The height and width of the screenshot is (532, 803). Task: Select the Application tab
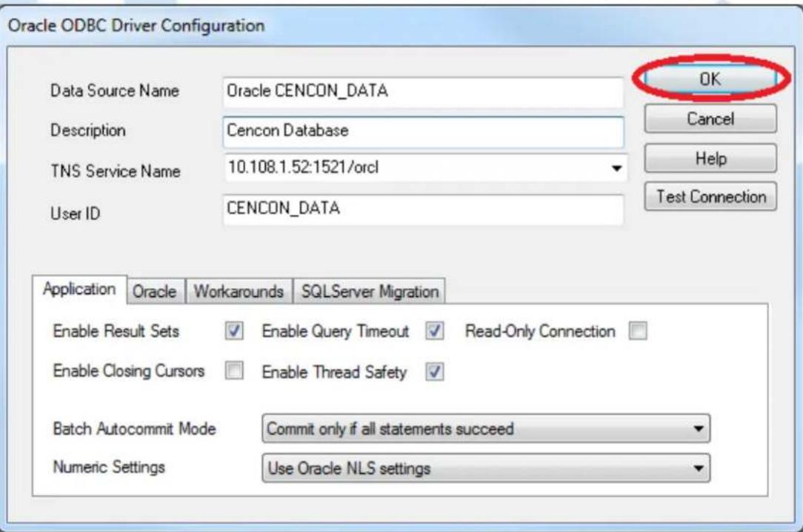(x=79, y=289)
